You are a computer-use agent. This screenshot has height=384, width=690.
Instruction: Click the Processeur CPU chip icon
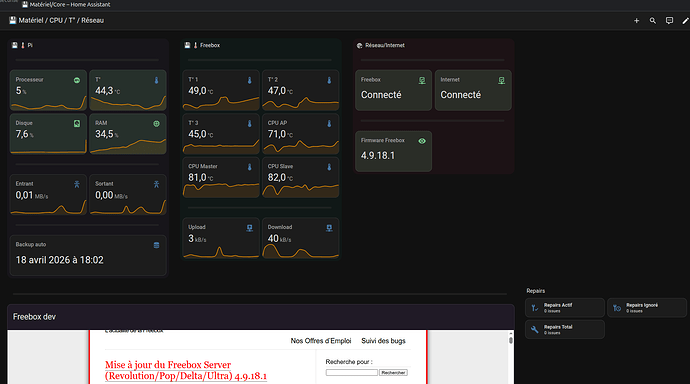[x=77, y=80]
